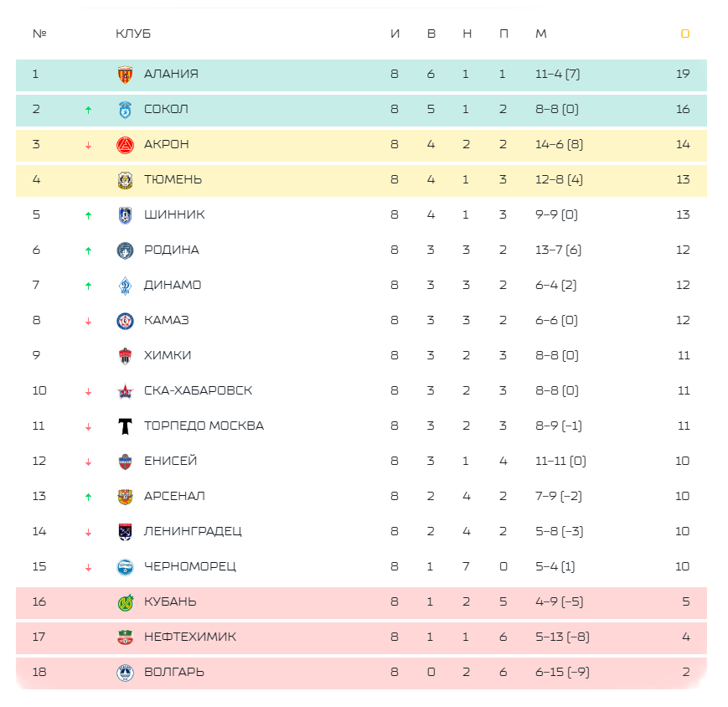Click the КЛУБ column header
Screen dimensions: 728x707
pos(133,34)
